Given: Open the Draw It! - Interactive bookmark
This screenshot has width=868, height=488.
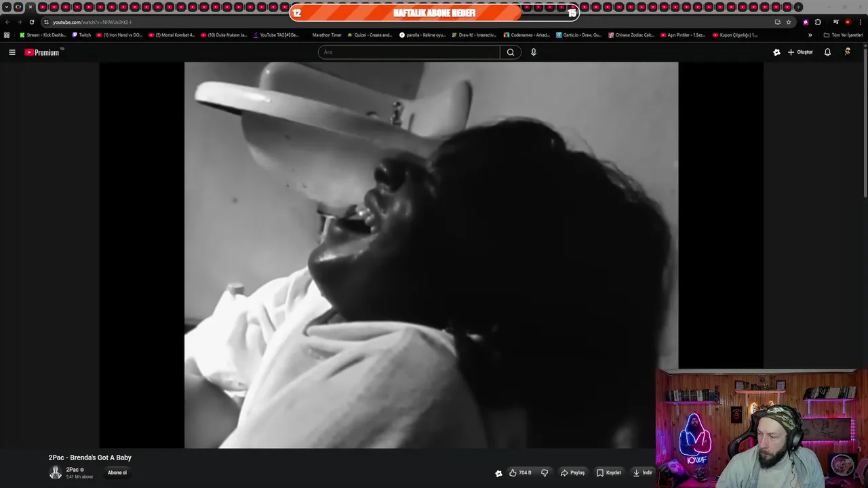Looking at the screenshot, I should pyautogui.click(x=474, y=35).
